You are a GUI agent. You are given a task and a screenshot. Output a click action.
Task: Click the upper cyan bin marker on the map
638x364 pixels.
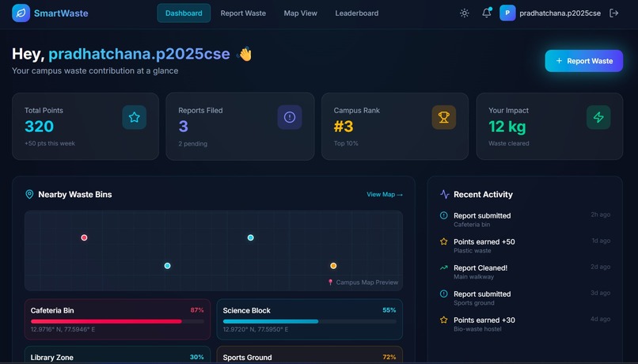click(x=251, y=237)
